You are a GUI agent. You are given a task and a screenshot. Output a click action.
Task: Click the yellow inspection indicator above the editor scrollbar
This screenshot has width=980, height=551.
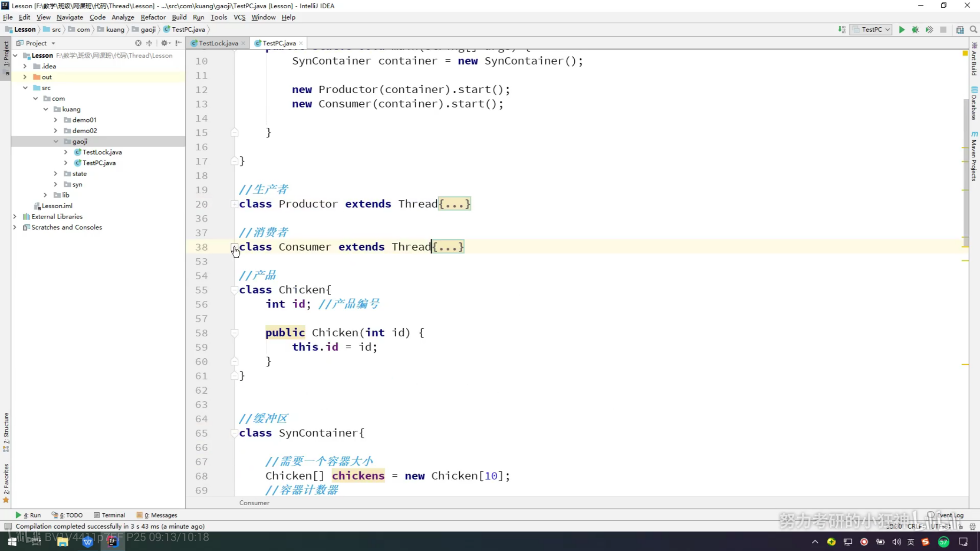tap(965, 54)
